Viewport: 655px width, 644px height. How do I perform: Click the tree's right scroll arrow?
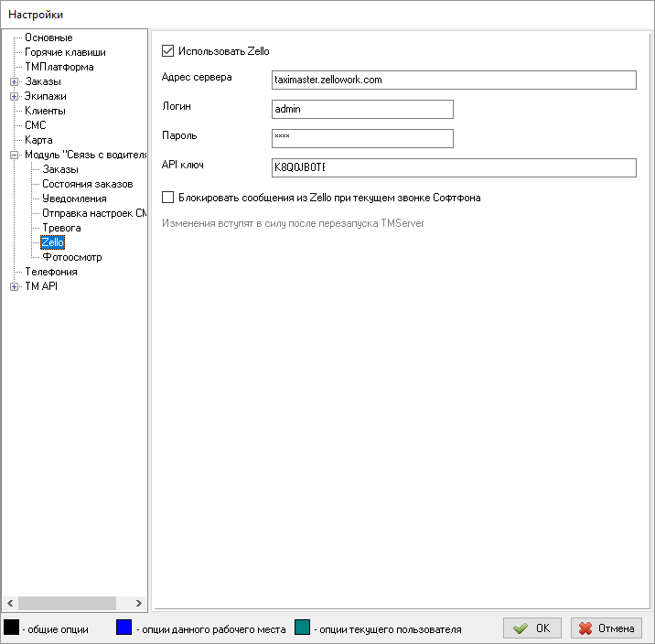(139, 603)
